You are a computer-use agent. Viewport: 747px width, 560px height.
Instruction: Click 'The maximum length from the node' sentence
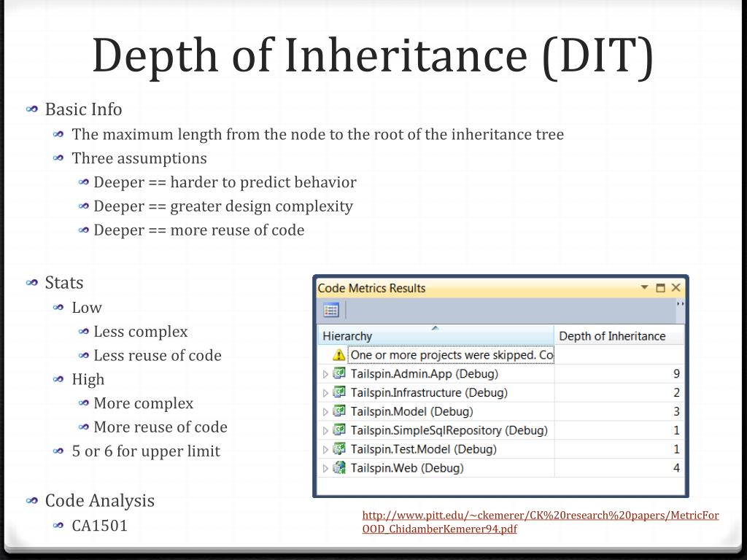(318, 134)
